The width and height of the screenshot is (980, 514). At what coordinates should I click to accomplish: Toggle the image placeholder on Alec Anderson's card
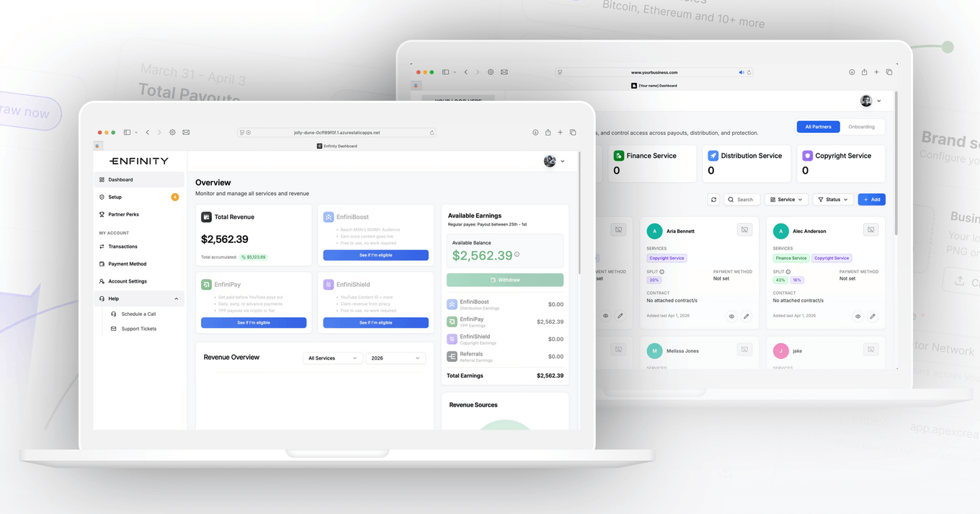[870, 229]
